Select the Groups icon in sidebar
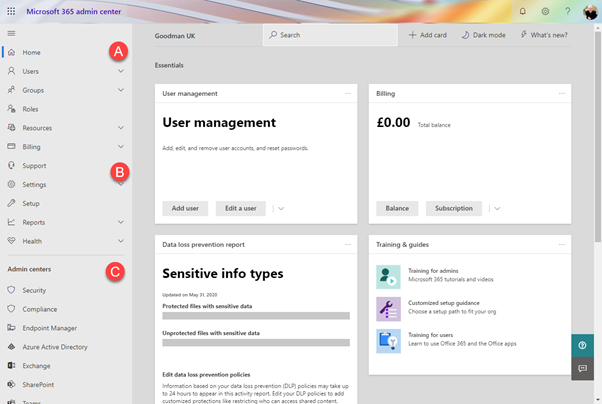 click(12, 90)
